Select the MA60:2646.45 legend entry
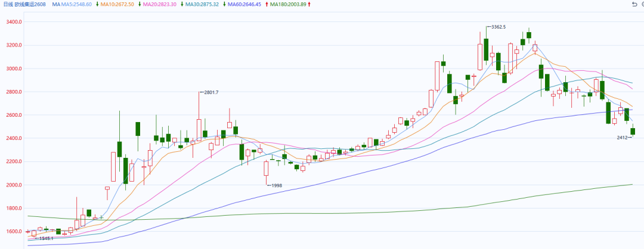This screenshot has height=249, width=644. click(244, 4)
